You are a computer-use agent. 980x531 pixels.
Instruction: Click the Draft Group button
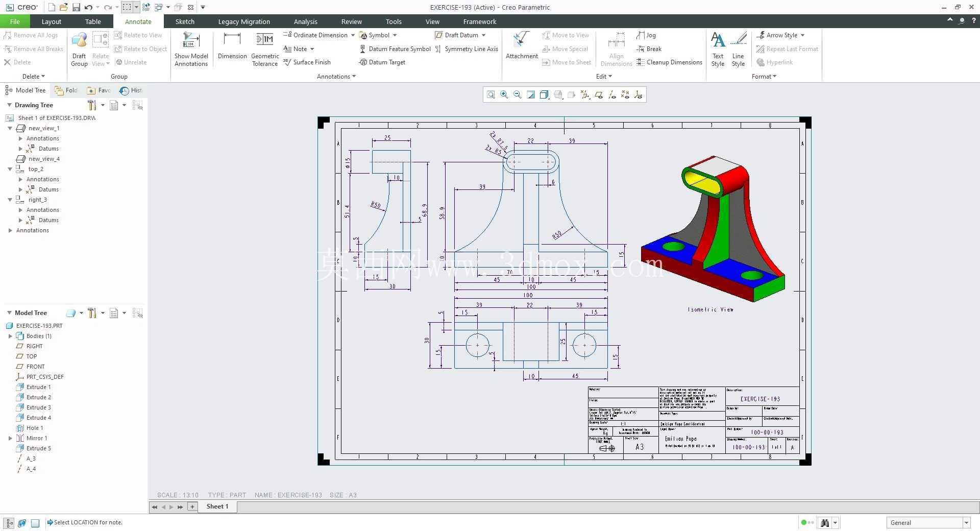[x=79, y=49]
